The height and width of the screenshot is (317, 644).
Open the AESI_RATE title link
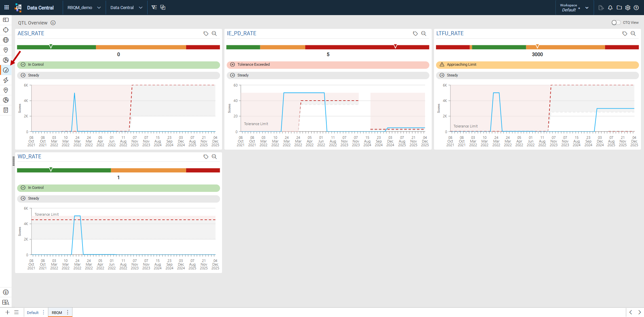point(31,34)
